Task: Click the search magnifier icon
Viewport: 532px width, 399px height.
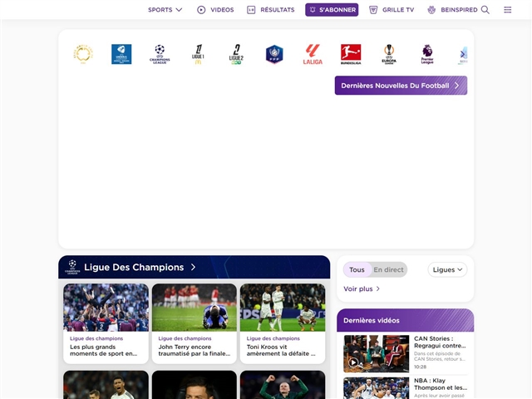Action: tap(485, 10)
